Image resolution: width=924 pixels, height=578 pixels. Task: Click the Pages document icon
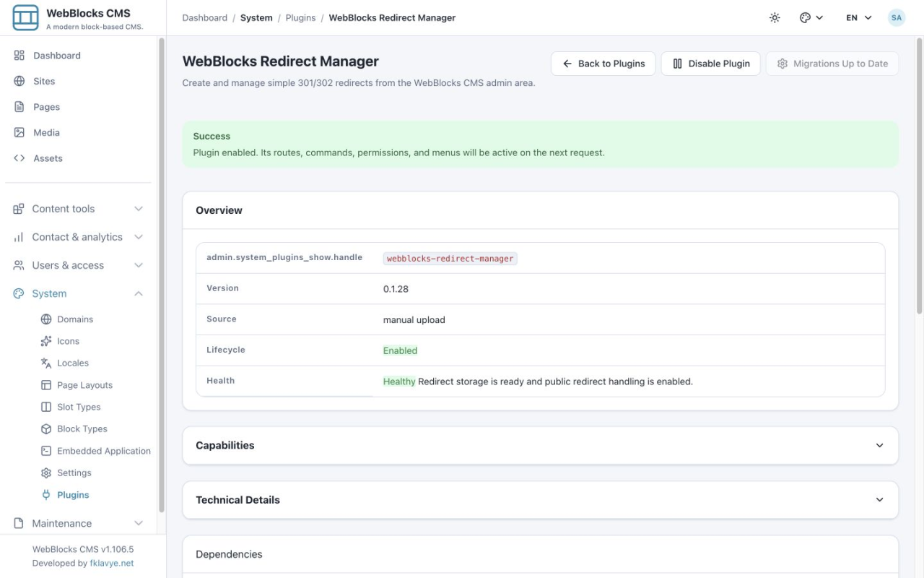pos(19,107)
